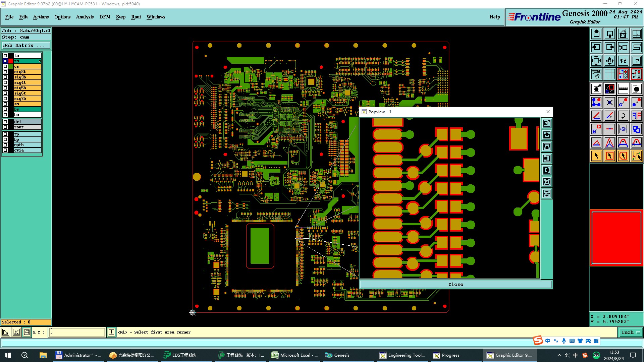Open the DFM menu
The width and height of the screenshot is (644, 362).
pyautogui.click(x=105, y=17)
